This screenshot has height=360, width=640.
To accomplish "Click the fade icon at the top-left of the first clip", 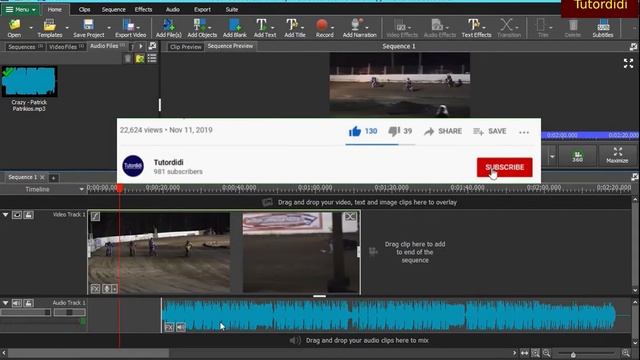I will [x=95, y=216].
